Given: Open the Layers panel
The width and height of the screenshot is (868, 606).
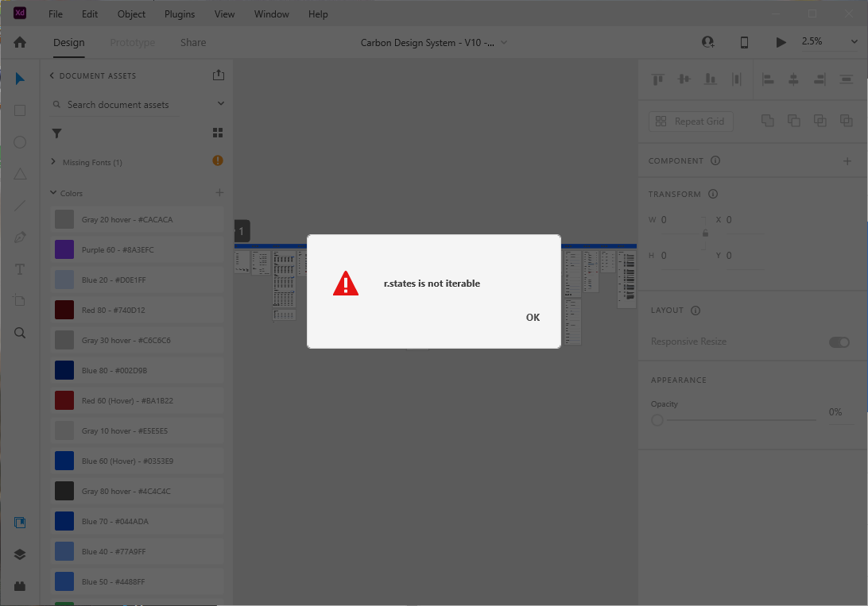Looking at the screenshot, I should (x=20, y=554).
